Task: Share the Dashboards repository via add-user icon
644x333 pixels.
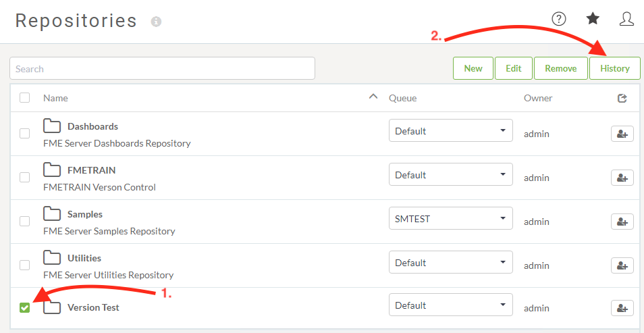Action: coord(622,134)
